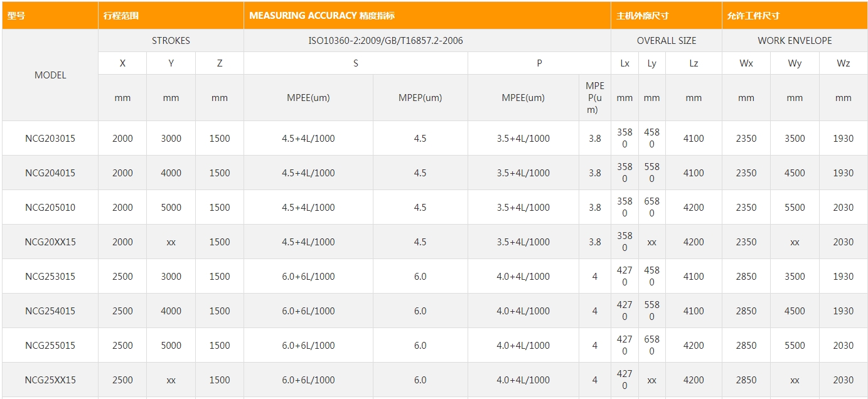Viewport: 868px width, 399px height.
Task: Click the Lz column header
Action: pyautogui.click(x=694, y=63)
